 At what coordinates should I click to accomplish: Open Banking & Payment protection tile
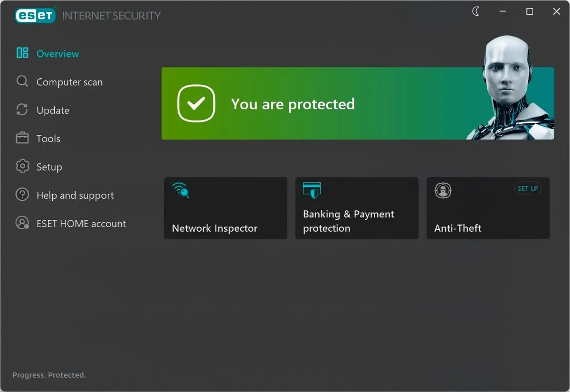357,208
